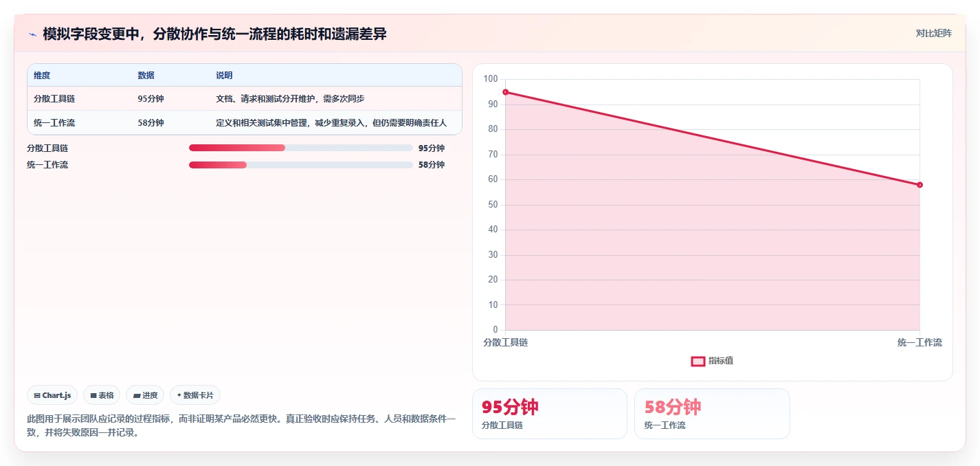
Task: Toggle the 指标值 legend swatch
Action: 698,361
